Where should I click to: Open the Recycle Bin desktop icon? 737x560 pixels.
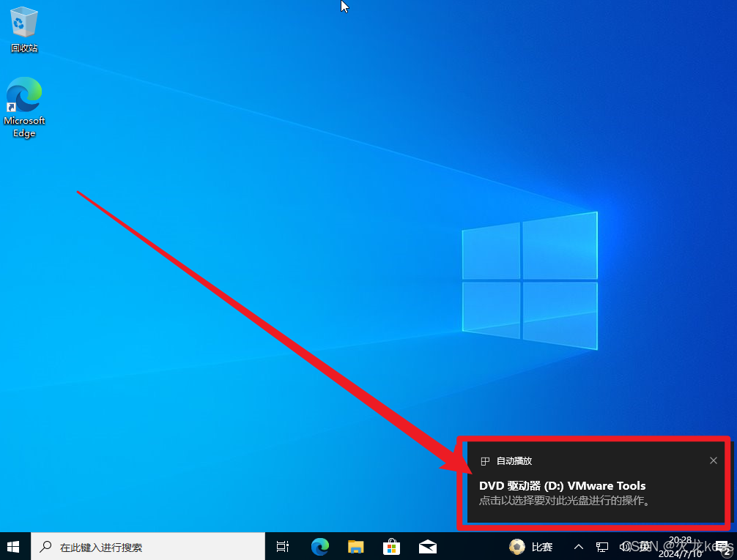[24, 29]
